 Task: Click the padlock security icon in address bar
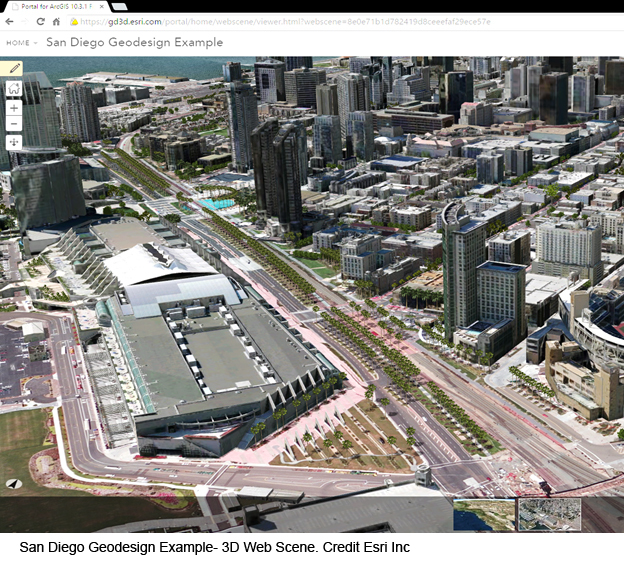[74, 21]
